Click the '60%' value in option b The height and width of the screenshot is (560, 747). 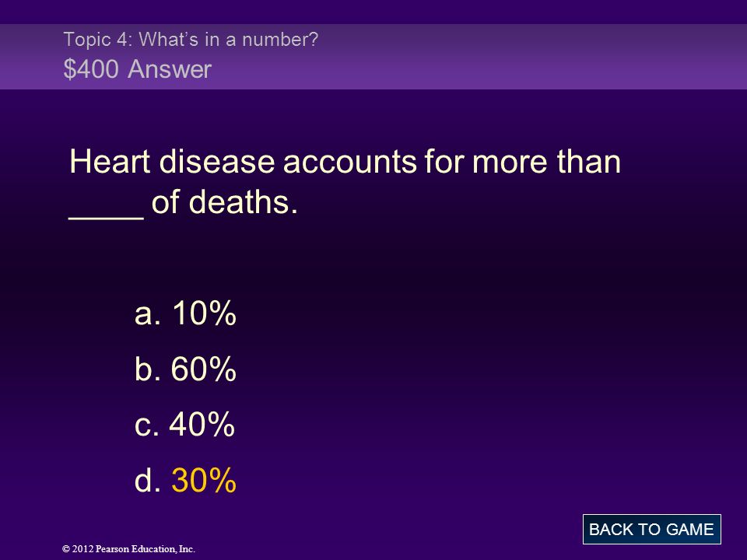coord(204,369)
